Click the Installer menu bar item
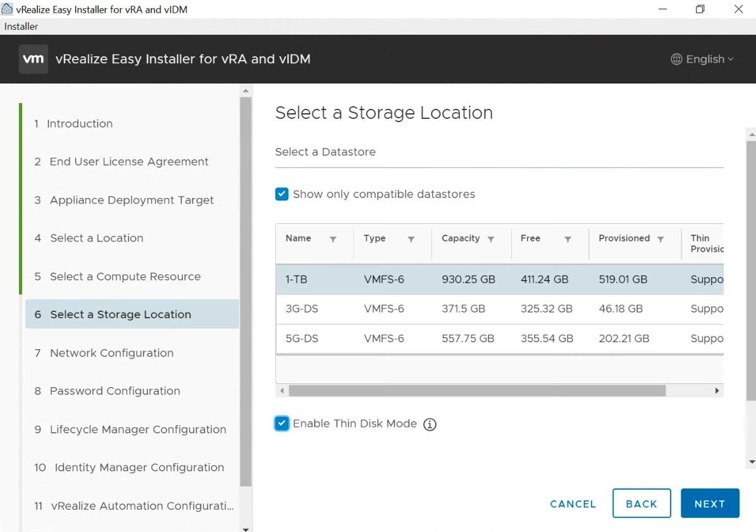 21,26
